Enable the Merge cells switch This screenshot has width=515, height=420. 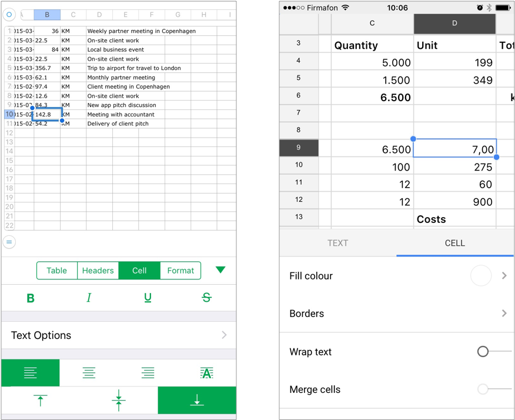[483, 389]
